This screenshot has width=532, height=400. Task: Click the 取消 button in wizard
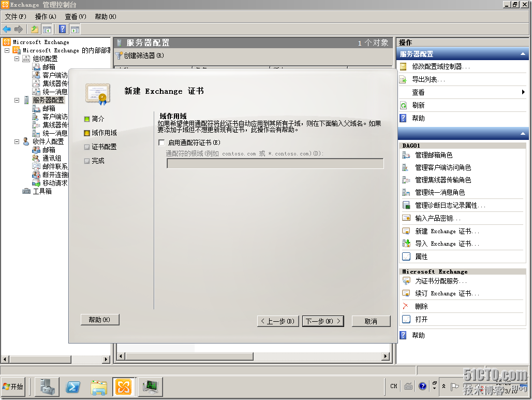click(x=371, y=321)
